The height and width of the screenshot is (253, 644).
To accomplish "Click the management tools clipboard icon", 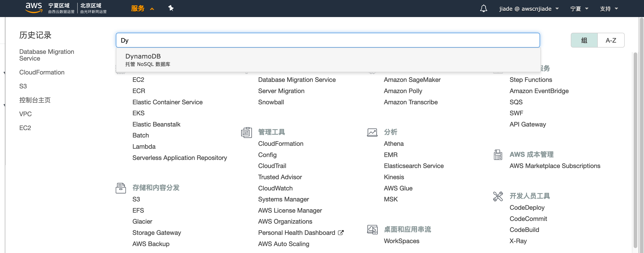I will click(x=246, y=132).
